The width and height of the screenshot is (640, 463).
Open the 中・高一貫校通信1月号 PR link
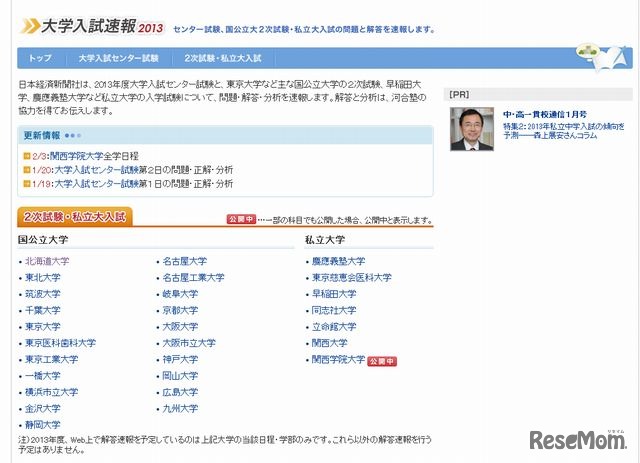click(545, 114)
